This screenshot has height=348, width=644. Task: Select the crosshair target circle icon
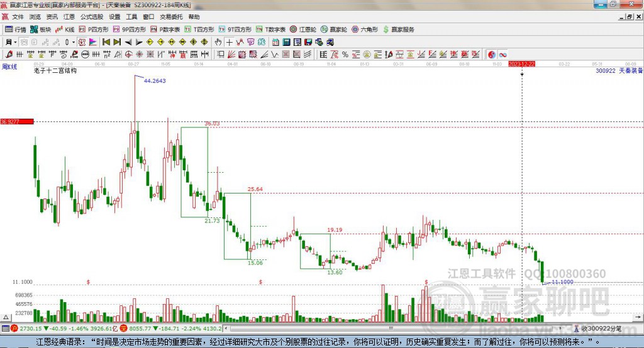[128, 55]
